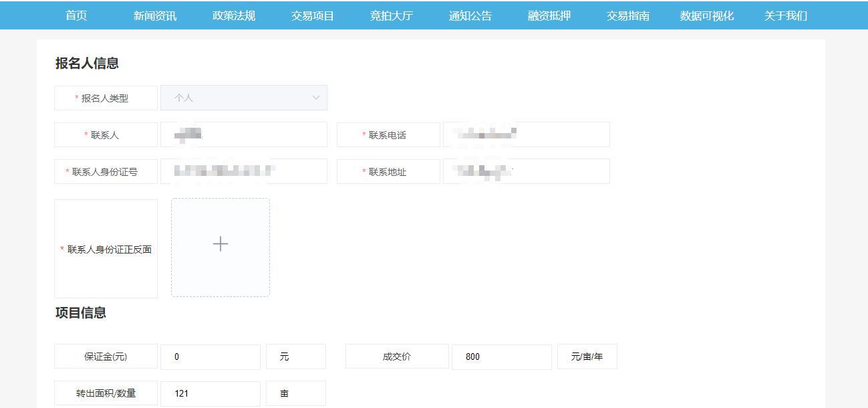This screenshot has width=868, height=408.
Task: Click the 保证金 amount field showing 0
Action: (x=210, y=356)
